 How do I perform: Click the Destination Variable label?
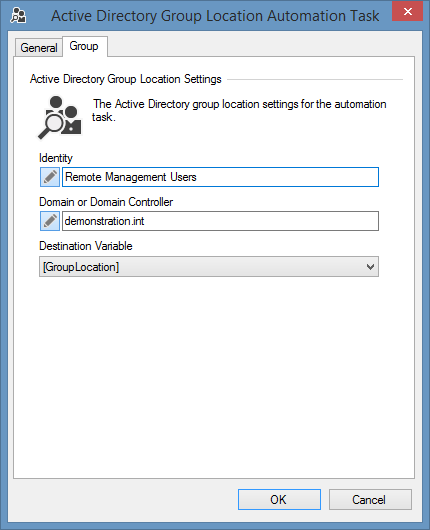pos(86,246)
